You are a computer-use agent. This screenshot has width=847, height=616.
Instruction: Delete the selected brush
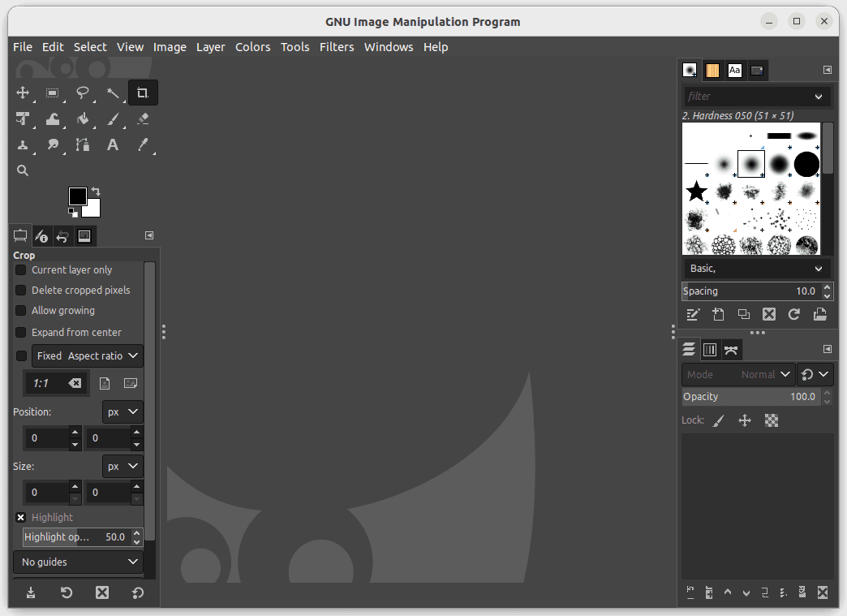(x=768, y=314)
